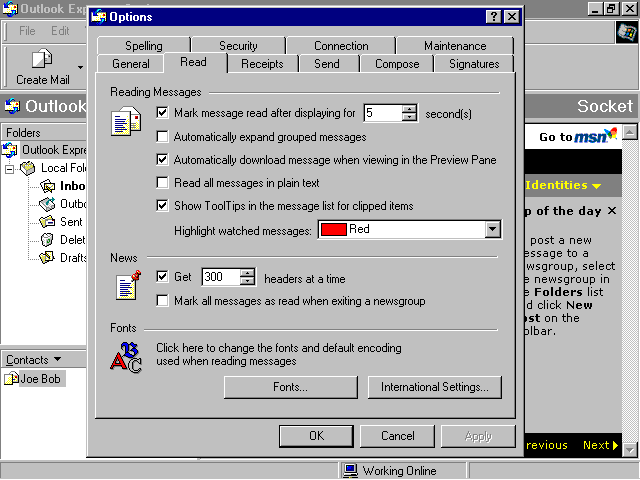The width and height of the screenshot is (640, 480).
Task: Enable Automatically expand grouped messages
Action: [x=162, y=136]
